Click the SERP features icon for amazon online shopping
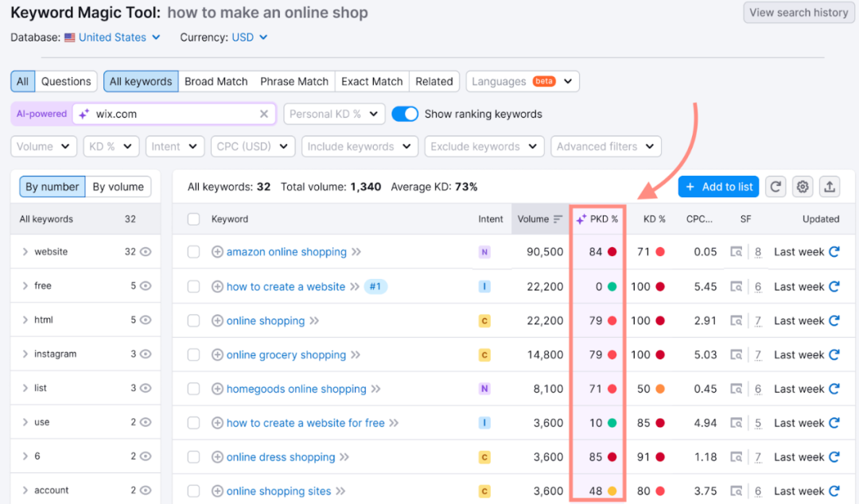The height and width of the screenshot is (504, 859). 737,252
